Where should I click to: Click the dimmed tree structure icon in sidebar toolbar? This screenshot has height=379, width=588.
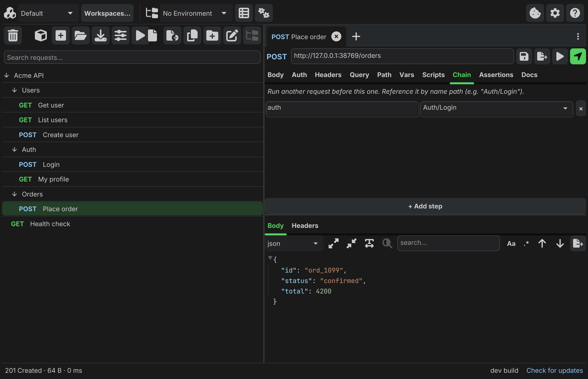coord(252,35)
